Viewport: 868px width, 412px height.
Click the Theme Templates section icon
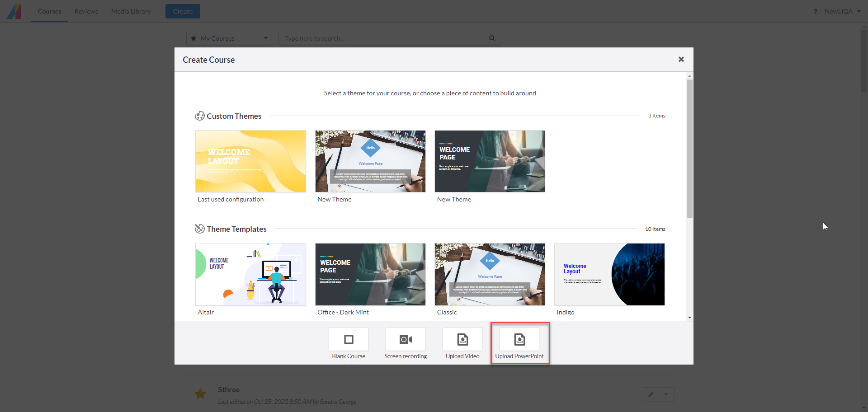click(199, 229)
